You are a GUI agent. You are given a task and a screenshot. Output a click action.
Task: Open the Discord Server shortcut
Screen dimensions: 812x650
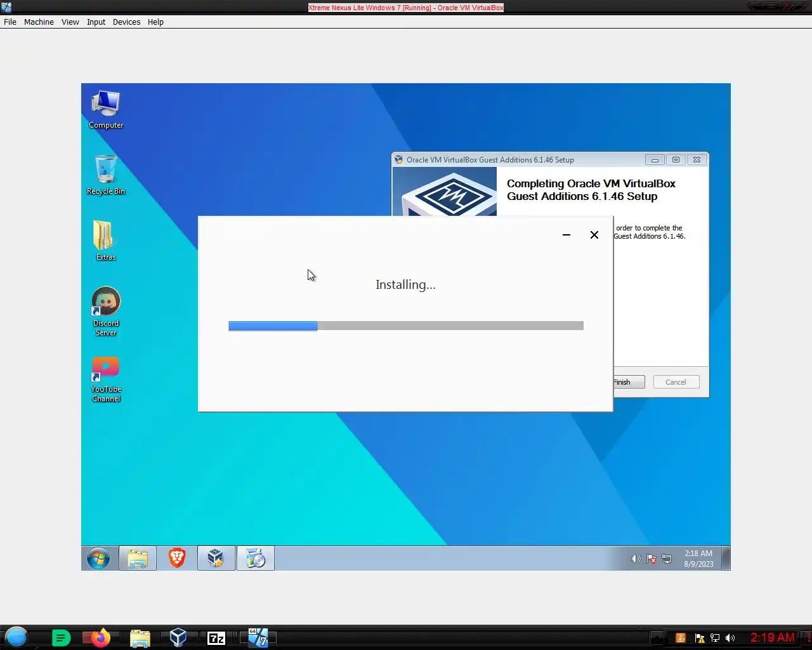[106, 311]
